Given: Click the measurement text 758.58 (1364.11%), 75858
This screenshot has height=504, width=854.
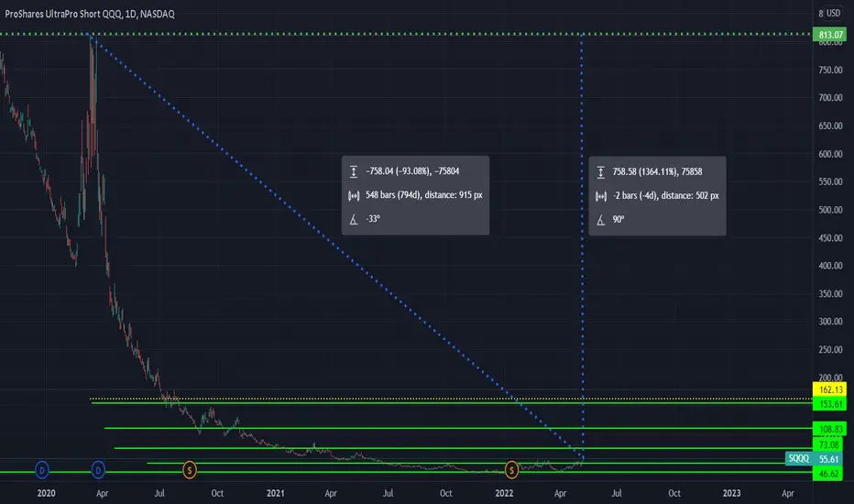Looking at the screenshot, I should coord(657,171).
